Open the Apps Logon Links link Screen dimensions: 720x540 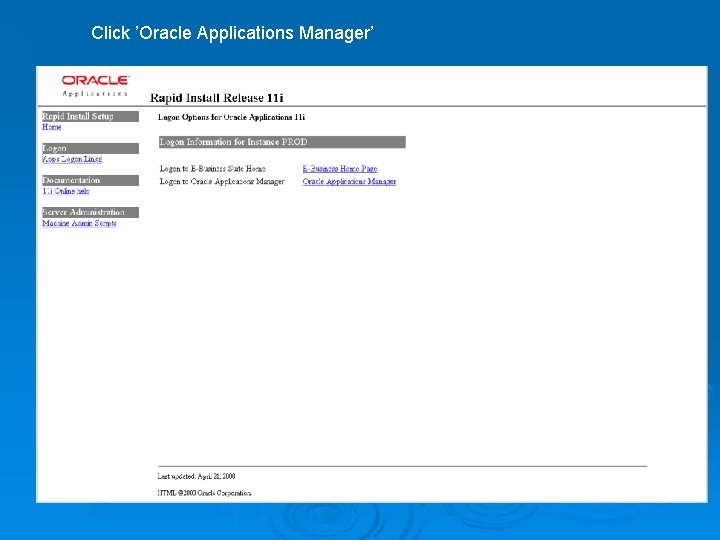(x=72, y=159)
